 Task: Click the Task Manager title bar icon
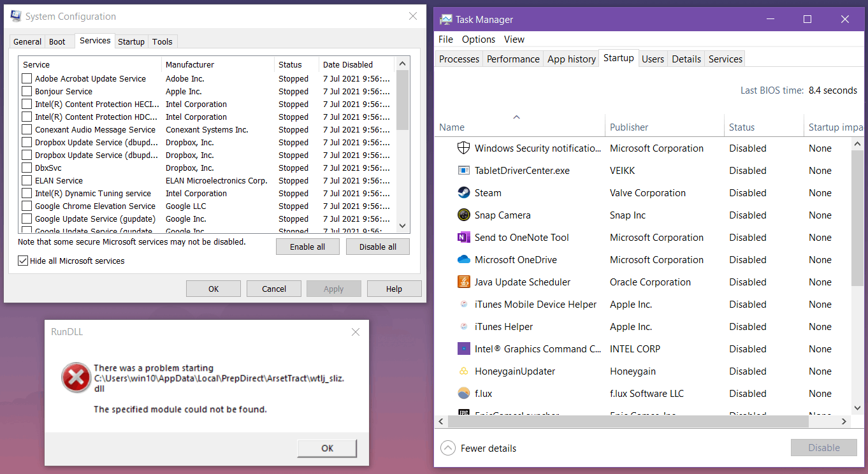point(445,19)
